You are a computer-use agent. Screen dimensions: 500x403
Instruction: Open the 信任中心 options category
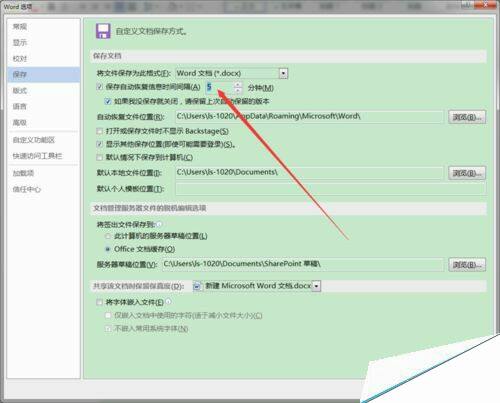(43, 189)
